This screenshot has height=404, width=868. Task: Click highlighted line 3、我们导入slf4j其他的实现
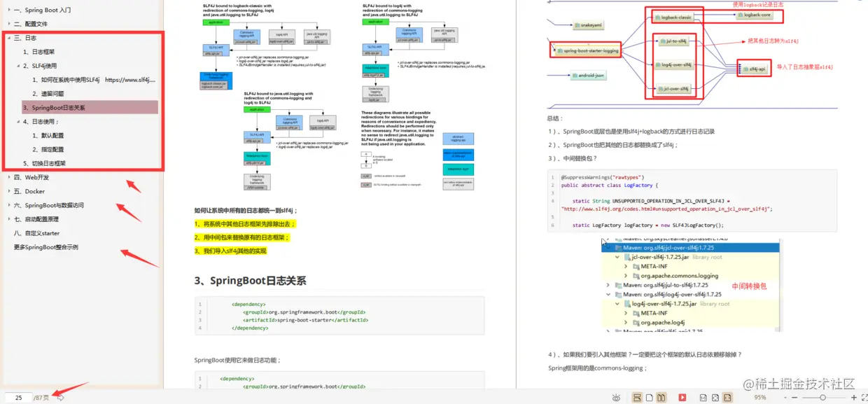(x=230, y=251)
